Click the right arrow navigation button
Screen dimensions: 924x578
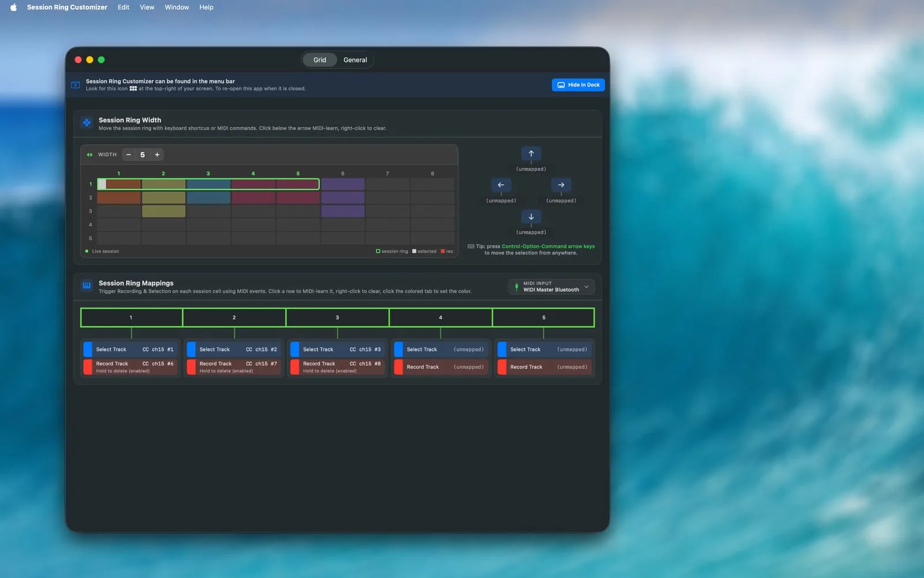tap(561, 185)
